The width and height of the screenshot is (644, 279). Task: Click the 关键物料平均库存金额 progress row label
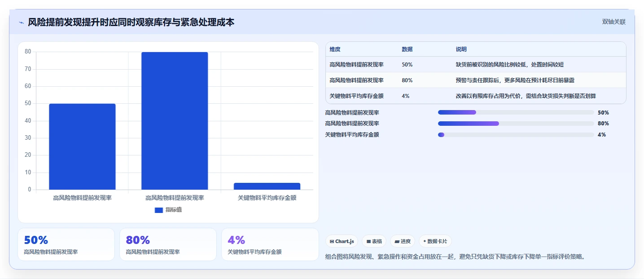(352, 134)
